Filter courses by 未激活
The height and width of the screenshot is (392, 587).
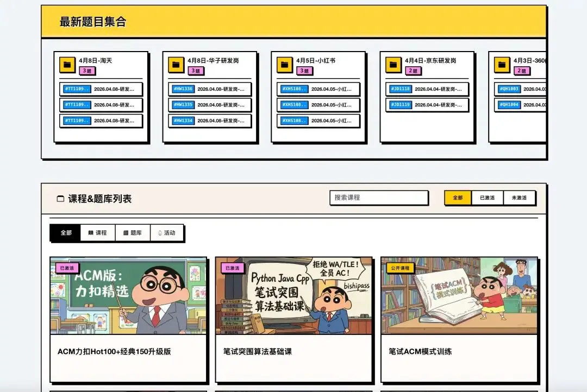point(519,198)
